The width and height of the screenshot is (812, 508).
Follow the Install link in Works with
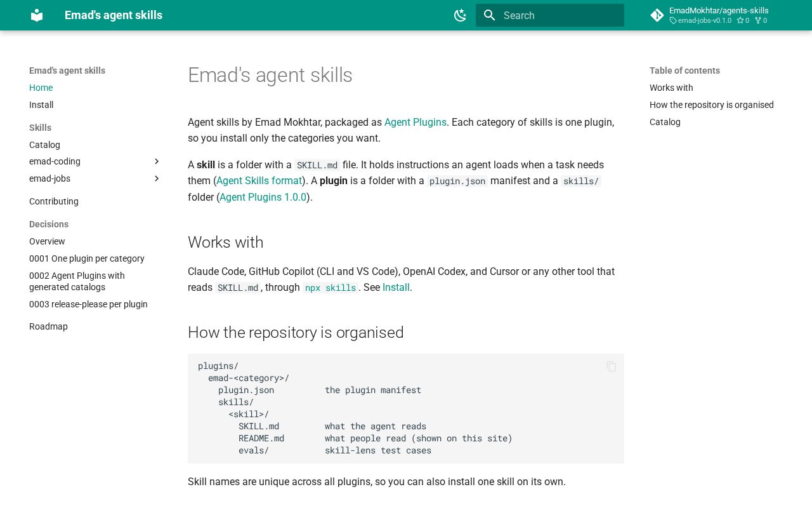pos(396,288)
